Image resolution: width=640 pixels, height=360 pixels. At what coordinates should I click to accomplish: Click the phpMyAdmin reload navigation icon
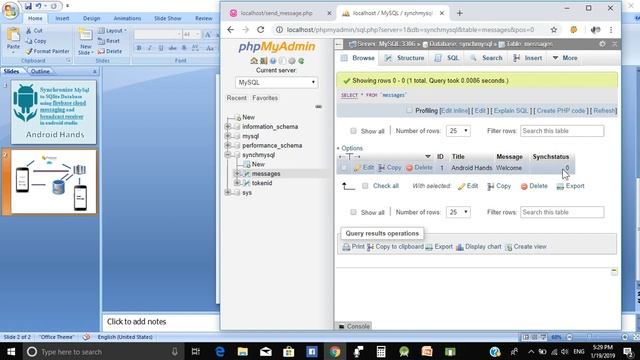(301, 61)
